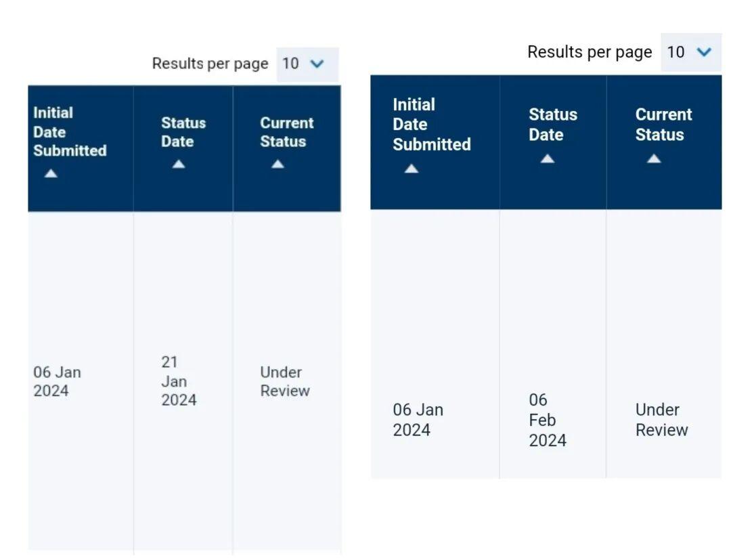Click sort arrow under Status Date, right table
This screenshot has width=731, height=560.
point(547,158)
